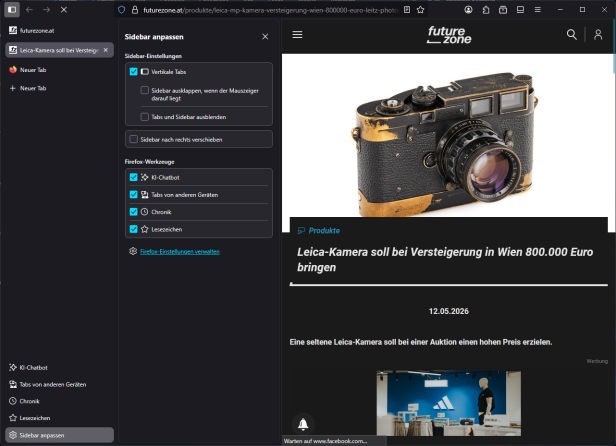This screenshot has height=446, width=616.
Task: Uncheck the Vertikale Tabs checkbox
Action: tap(134, 72)
